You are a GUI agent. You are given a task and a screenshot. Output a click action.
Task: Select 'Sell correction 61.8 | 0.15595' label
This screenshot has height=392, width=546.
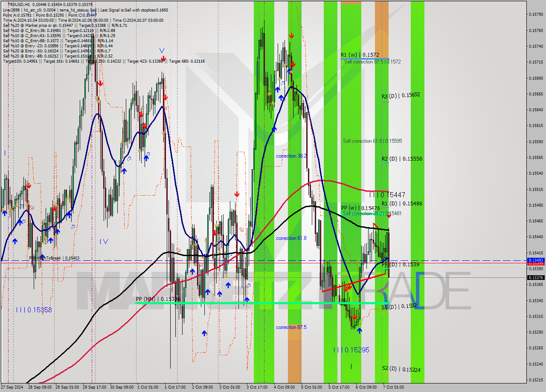[372, 141]
